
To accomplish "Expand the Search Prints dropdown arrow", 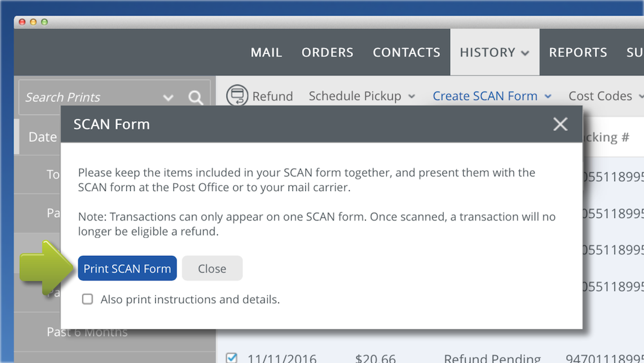I will (x=168, y=97).
